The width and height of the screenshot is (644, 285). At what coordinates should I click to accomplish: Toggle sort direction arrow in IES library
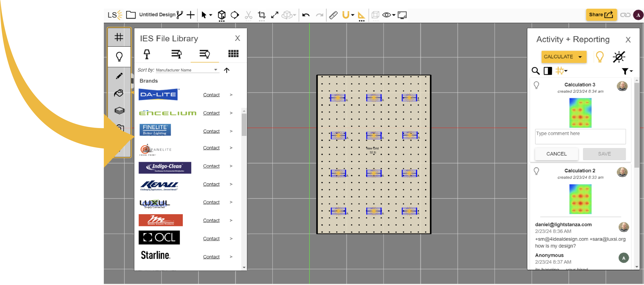coord(227,70)
